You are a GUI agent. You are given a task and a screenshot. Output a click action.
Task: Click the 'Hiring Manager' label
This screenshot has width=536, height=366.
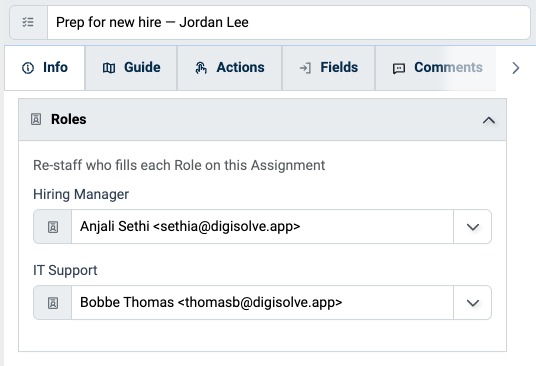pos(81,194)
